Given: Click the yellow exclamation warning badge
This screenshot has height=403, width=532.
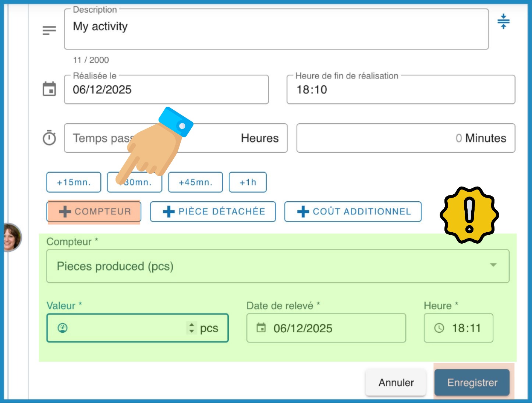Looking at the screenshot, I should [469, 215].
